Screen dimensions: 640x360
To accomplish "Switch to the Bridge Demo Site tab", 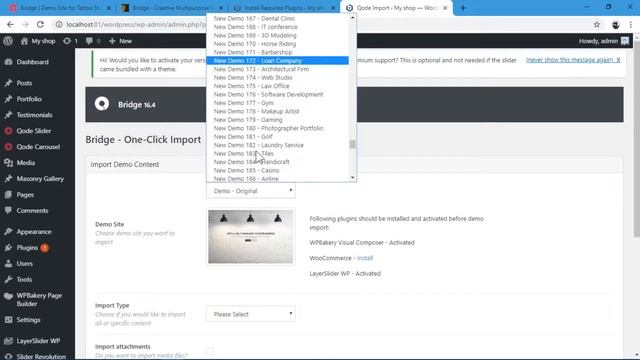I will coord(60,8).
